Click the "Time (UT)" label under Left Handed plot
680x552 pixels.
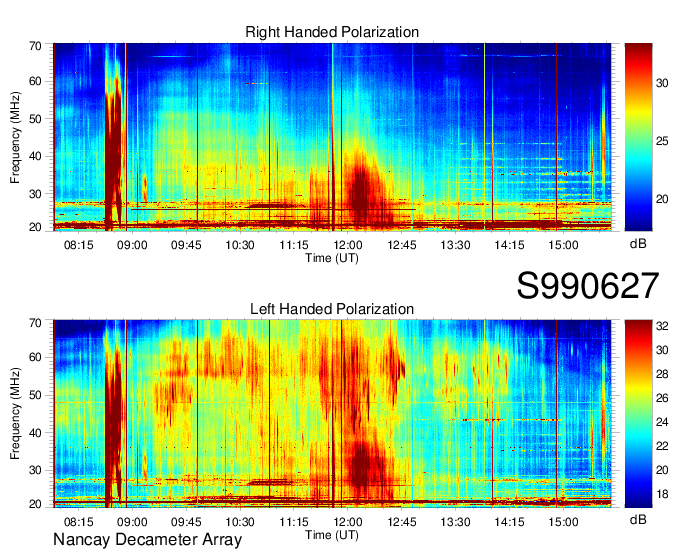(332, 535)
